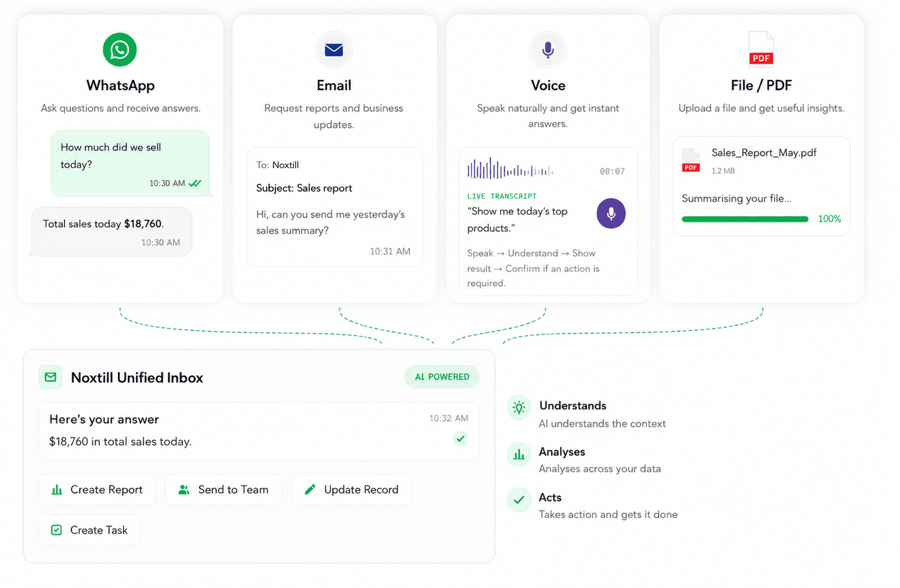Click the email body about yesterday's sales summary

(x=331, y=223)
